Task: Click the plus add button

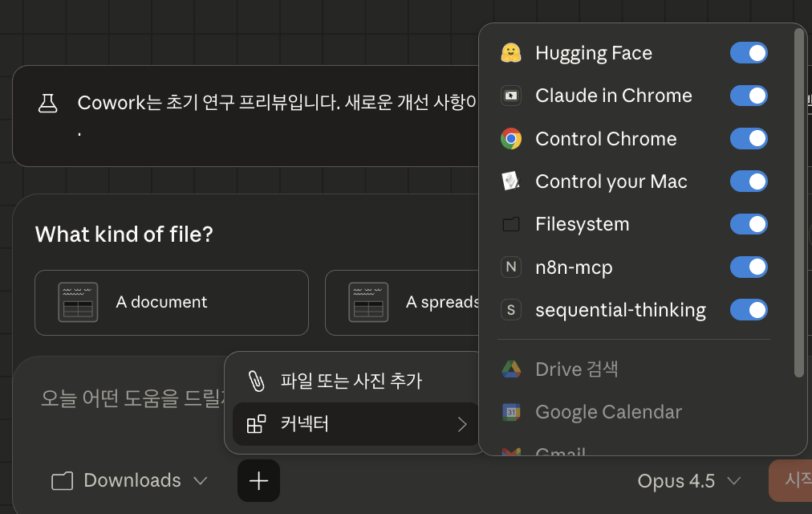Action: (258, 481)
